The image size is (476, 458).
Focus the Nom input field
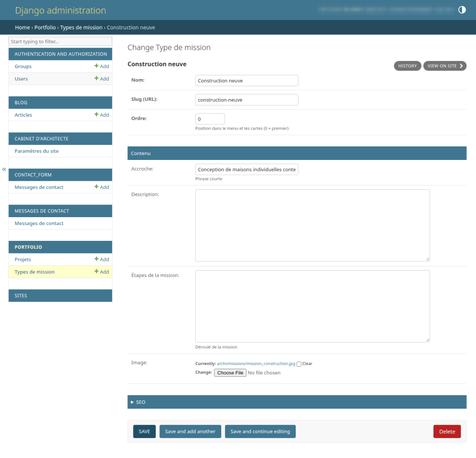pyautogui.click(x=246, y=80)
